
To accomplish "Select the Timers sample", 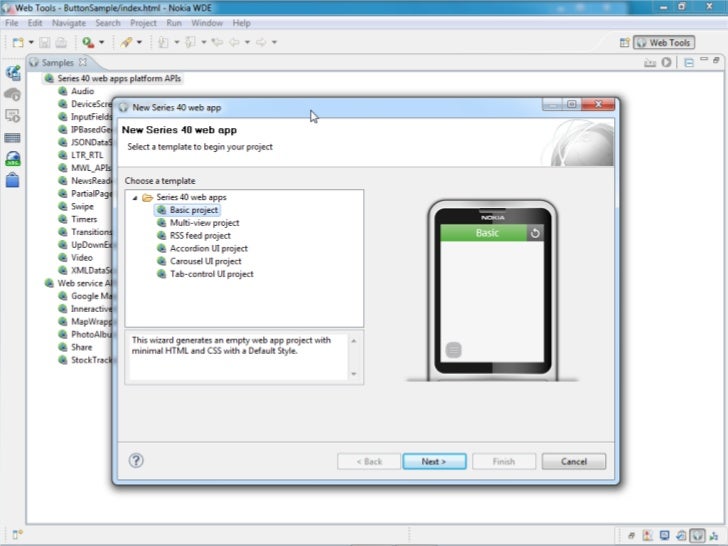I will (x=84, y=219).
